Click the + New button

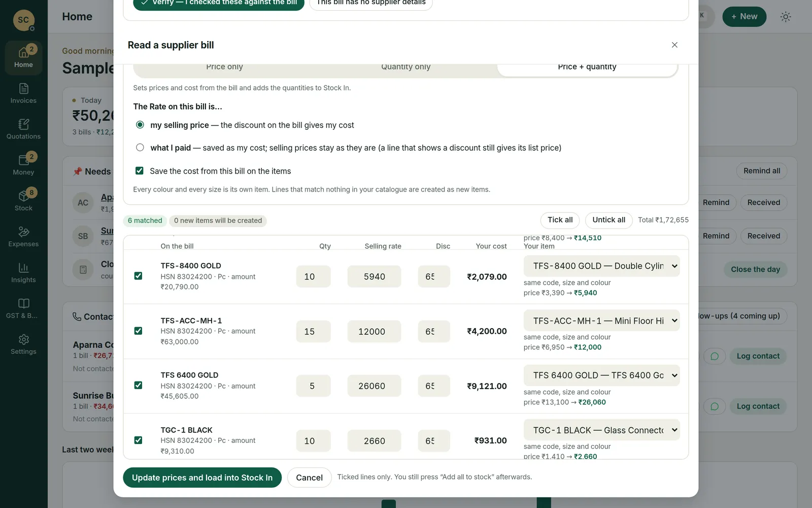click(x=744, y=17)
